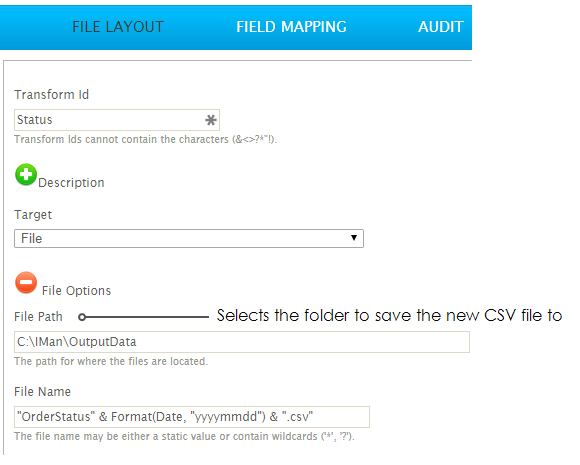The height and width of the screenshot is (465, 580).
Task: Click the Description label text
Action: [71, 183]
